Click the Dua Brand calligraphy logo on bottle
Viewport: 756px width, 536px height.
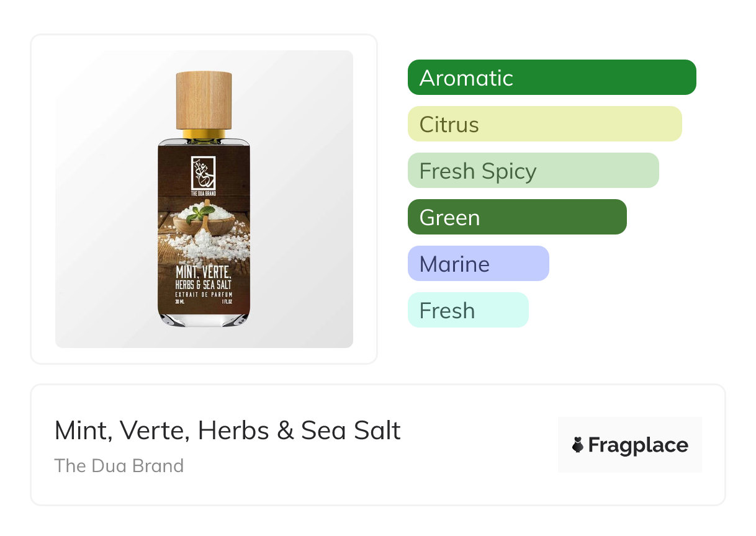pyautogui.click(x=204, y=171)
